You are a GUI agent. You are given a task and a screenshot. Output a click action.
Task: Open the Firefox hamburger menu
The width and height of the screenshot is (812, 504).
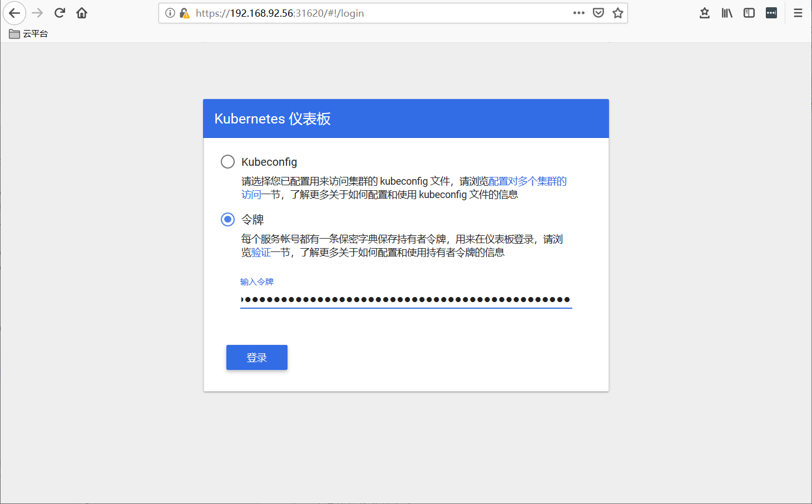point(798,12)
